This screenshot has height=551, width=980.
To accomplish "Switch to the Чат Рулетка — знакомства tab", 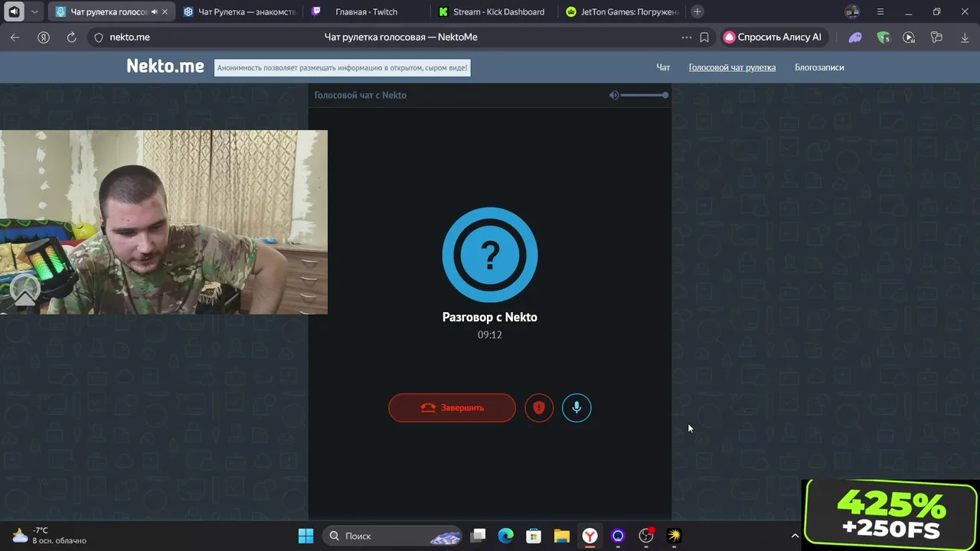I will point(239,11).
